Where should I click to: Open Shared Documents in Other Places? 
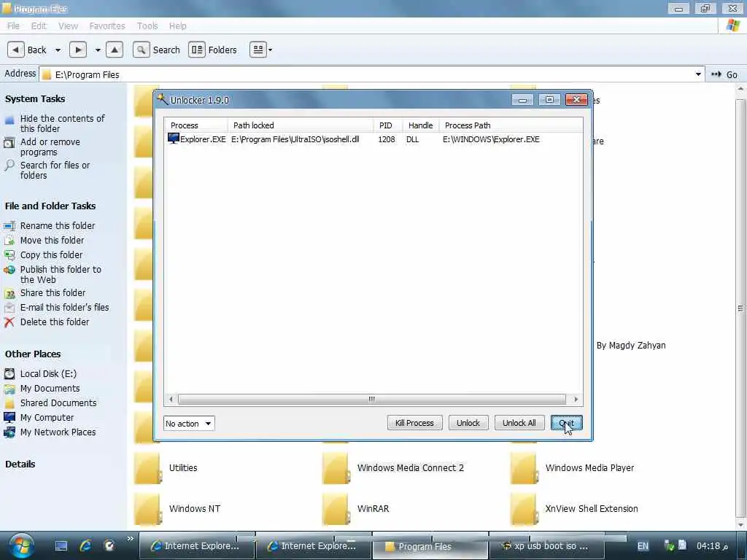tap(58, 402)
